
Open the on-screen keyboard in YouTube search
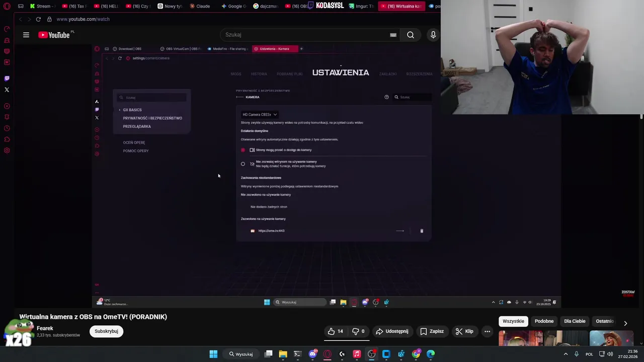[x=393, y=35]
